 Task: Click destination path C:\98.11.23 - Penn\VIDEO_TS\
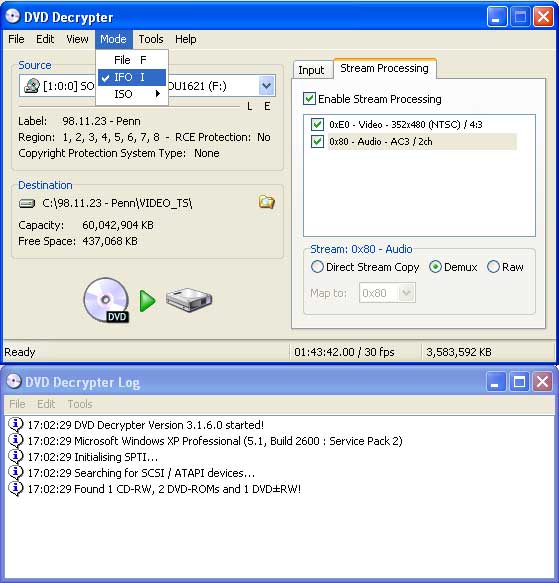click(117, 203)
